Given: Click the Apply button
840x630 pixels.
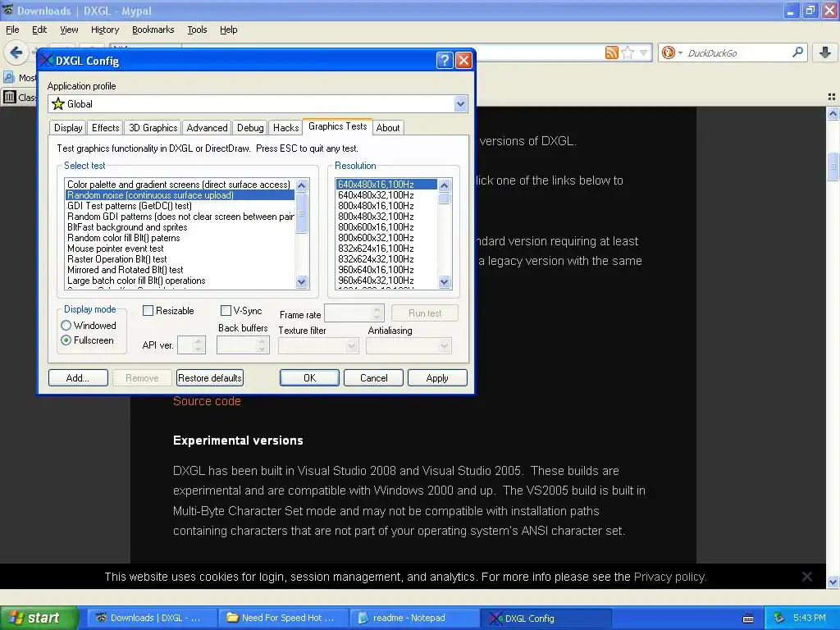Looking at the screenshot, I should (437, 377).
